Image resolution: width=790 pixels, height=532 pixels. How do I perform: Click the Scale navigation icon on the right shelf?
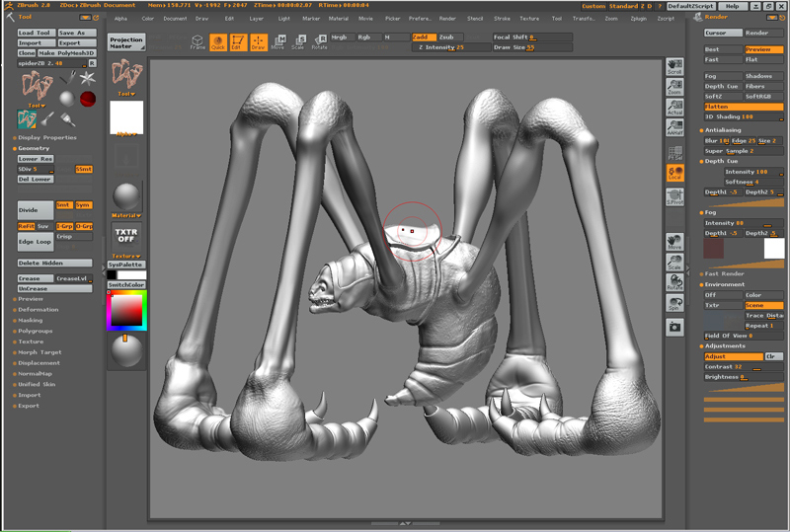coord(674,262)
